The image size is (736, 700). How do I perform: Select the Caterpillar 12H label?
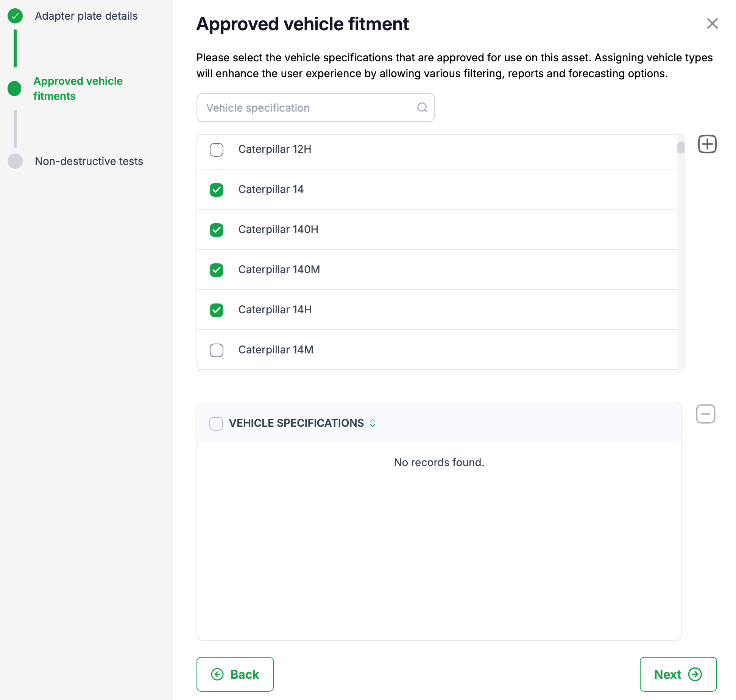(275, 149)
